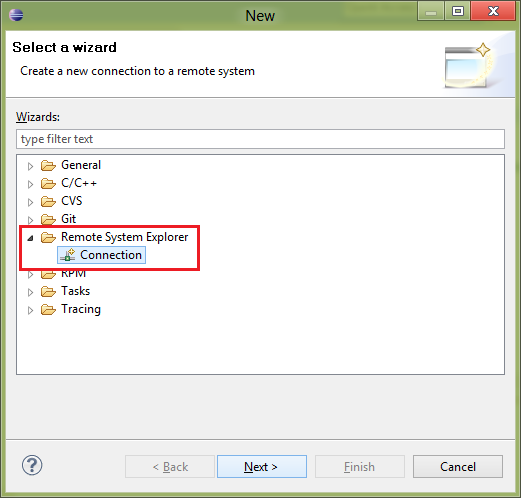Select the Remote System Explorer item
The height and width of the screenshot is (498, 521).
click(125, 237)
